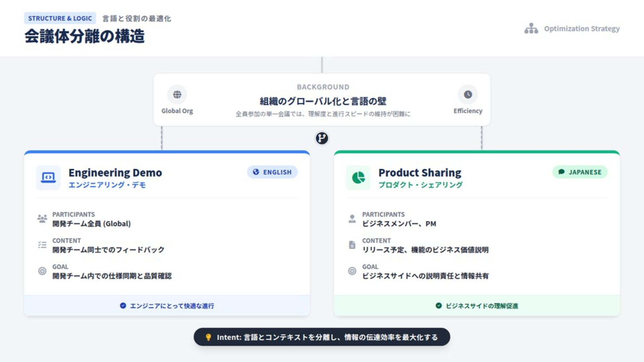The image size is (644, 362).
Task: Click blue check next to エンジニアにとって快適な進行
Action: click(x=123, y=306)
